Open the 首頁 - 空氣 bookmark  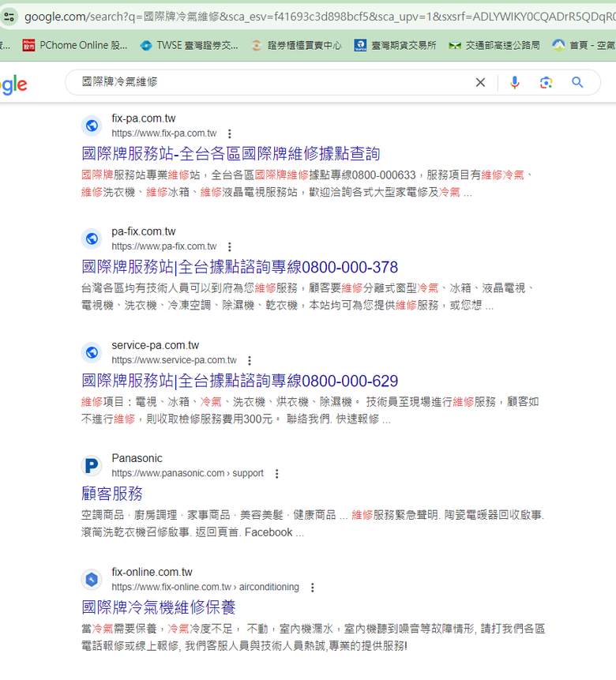click(x=584, y=45)
